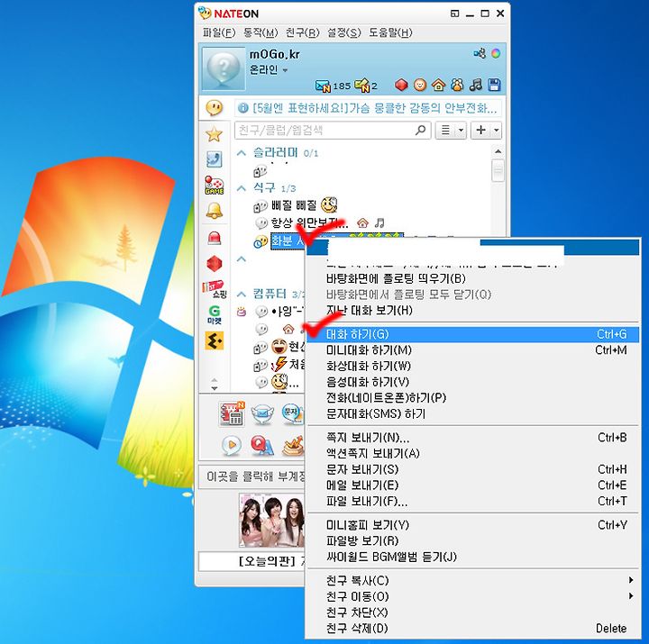The width and height of the screenshot is (649, 644).
Task: Choose 싸이월드 BGM앨범 듣기(J)
Action: tap(472, 557)
